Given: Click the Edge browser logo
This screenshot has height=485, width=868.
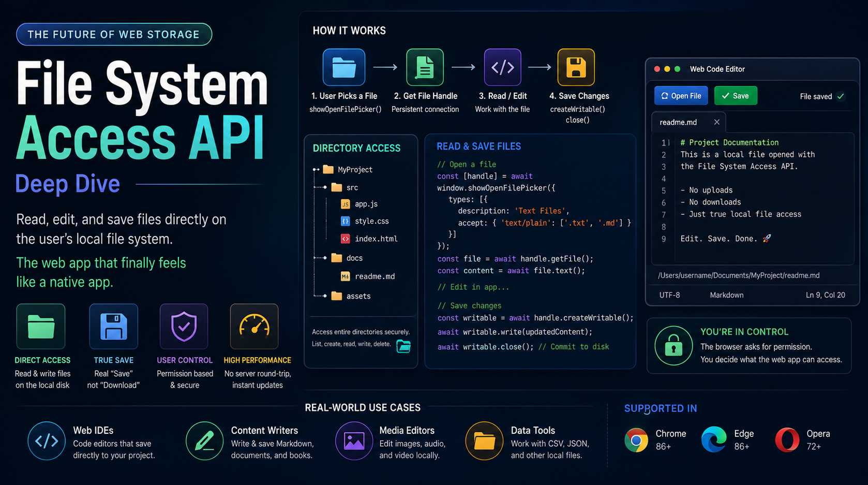Looking at the screenshot, I should click(x=714, y=440).
